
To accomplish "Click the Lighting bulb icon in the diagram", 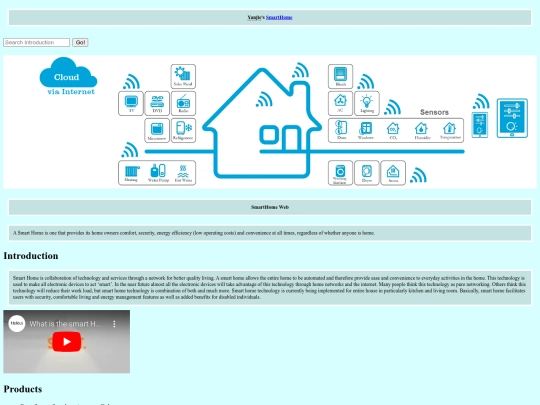I will (367, 103).
